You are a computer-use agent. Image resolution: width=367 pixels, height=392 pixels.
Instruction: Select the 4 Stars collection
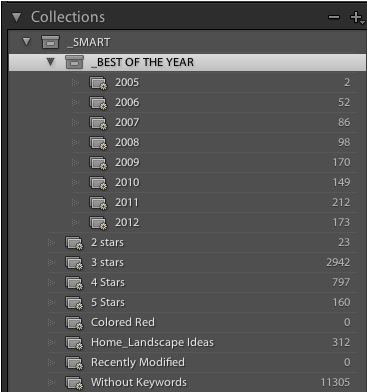coord(202,282)
